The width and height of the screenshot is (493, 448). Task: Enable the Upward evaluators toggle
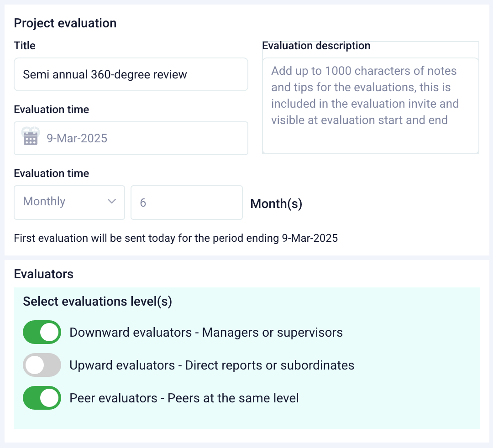(42, 365)
